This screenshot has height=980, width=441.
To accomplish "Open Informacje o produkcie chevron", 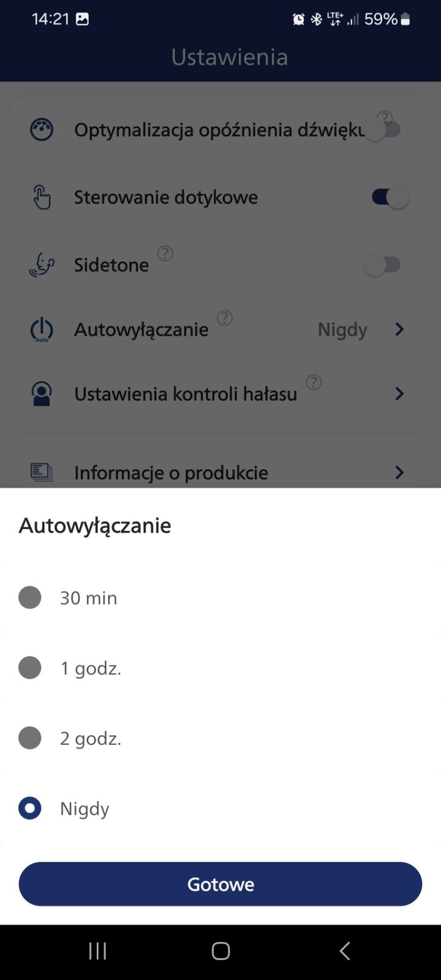I will [x=399, y=472].
